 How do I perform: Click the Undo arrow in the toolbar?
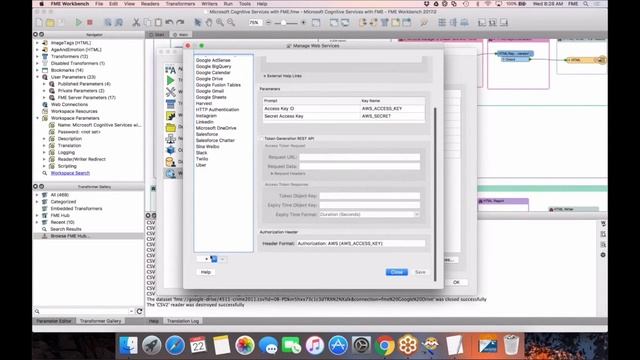tap(169, 22)
